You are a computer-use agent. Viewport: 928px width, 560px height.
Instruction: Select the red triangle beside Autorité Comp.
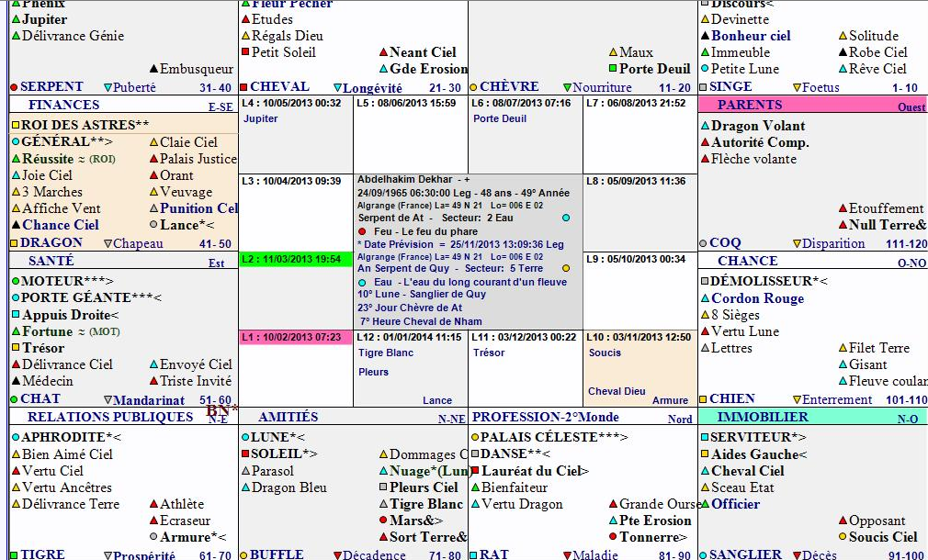705,143
